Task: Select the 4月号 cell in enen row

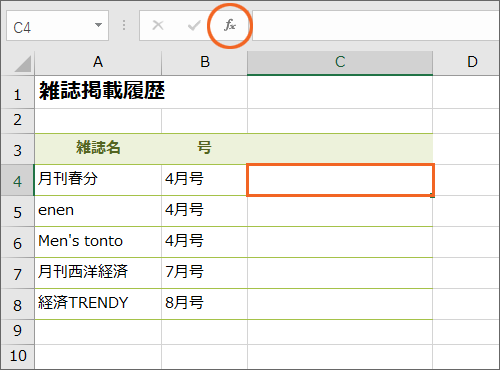Action: [205, 211]
